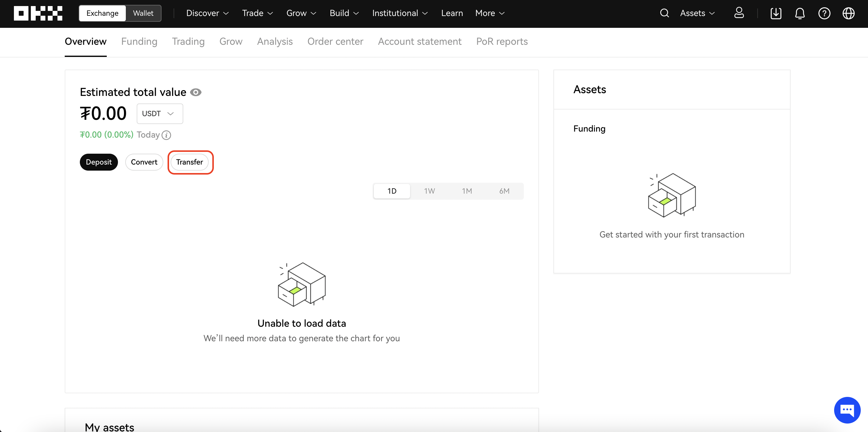Open the user profile icon
This screenshot has width=868, height=432.
tap(739, 13)
